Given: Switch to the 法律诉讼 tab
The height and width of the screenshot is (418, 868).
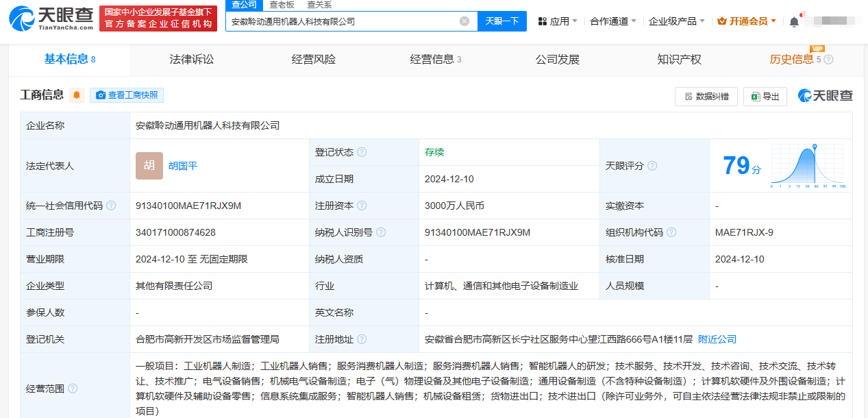Looking at the screenshot, I should tap(192, 60).
